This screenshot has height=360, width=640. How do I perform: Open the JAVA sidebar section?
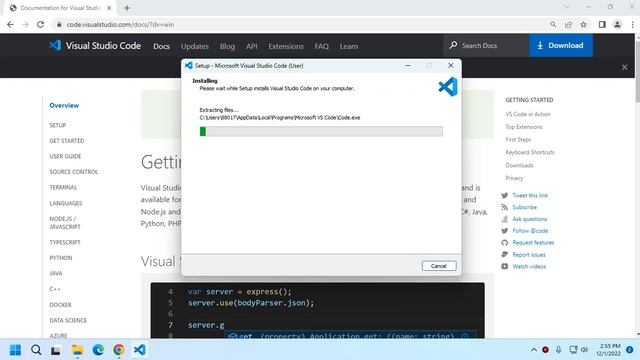click(56, 273)
